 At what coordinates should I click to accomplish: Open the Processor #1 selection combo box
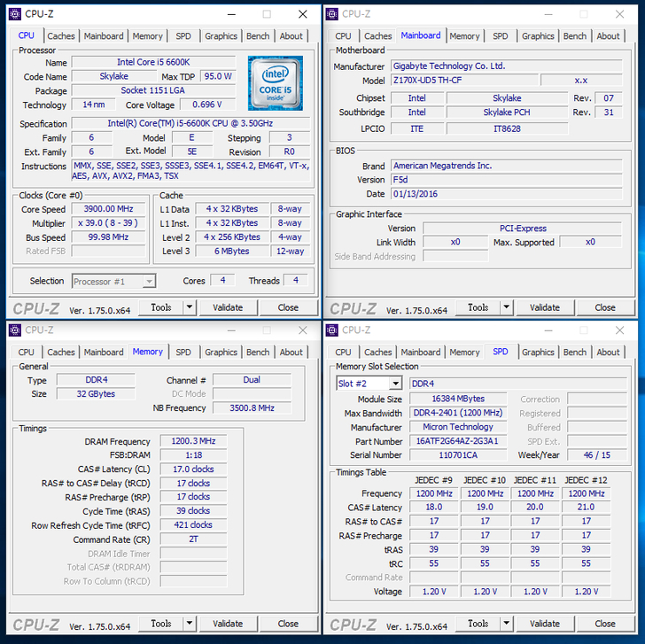coord(113,282)
